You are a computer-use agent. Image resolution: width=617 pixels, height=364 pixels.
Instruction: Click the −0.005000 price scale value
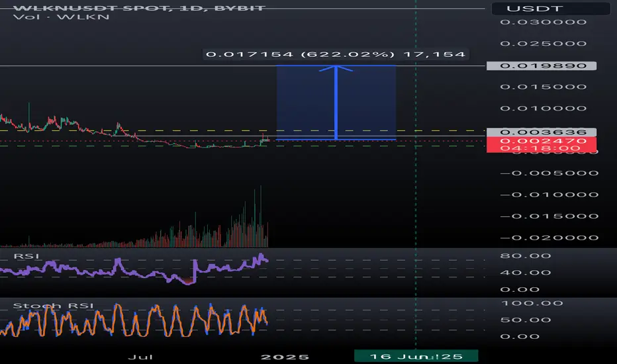pos(549,173)
